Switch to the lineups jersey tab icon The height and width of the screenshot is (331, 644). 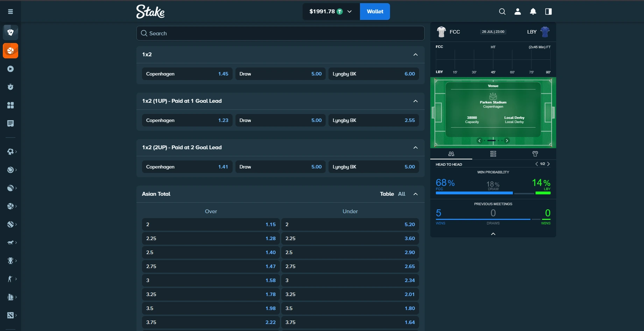(x=535, y=154)
